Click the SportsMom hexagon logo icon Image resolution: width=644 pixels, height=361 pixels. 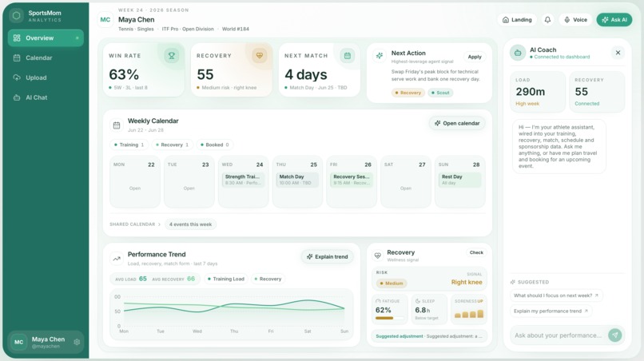pyautogui.click(x=17, y=16)
